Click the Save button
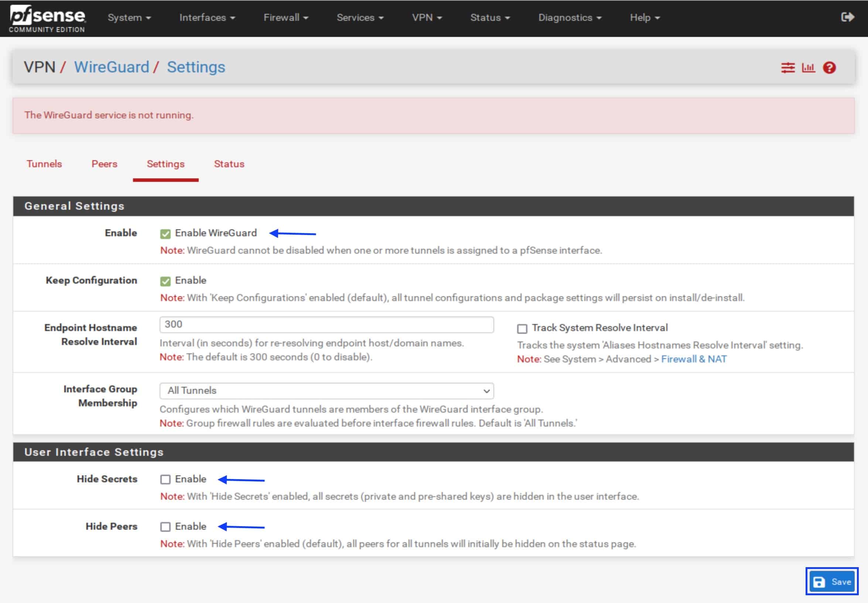868x603 pixels. (832, 582)
